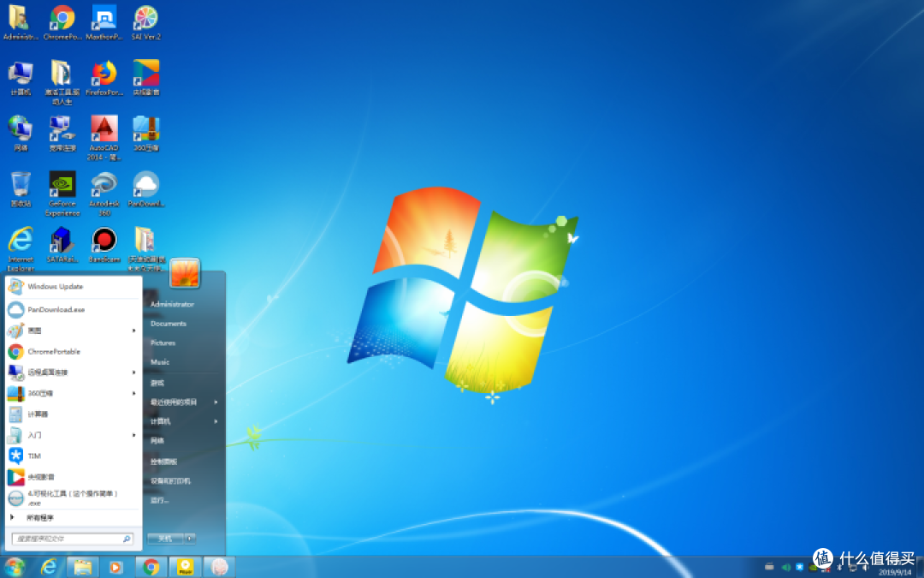Image resolution: width=924 pixels, height=578 pixels.
Task: Open GeForce Experience desktop shortcut
Action: [x=62, y=194]
